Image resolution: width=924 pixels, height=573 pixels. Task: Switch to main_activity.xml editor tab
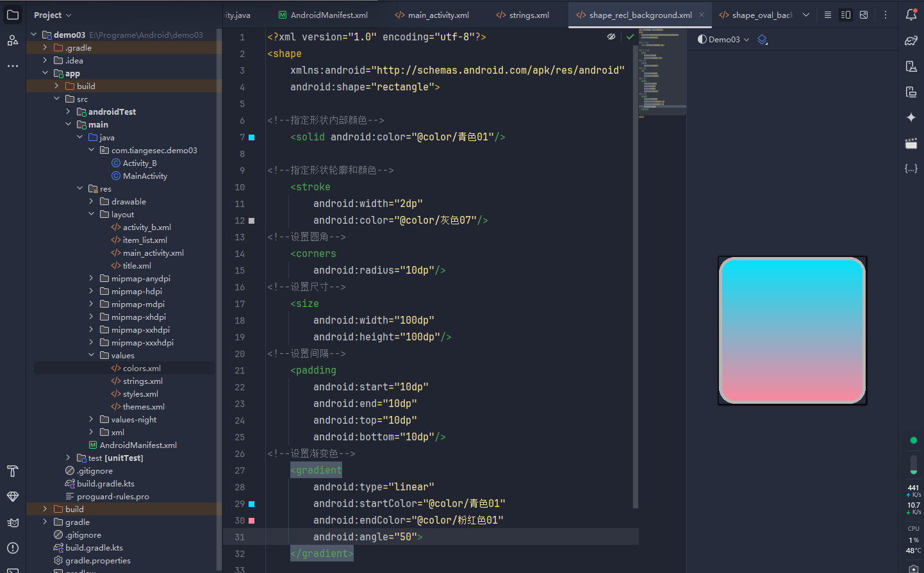click(432, 15)
